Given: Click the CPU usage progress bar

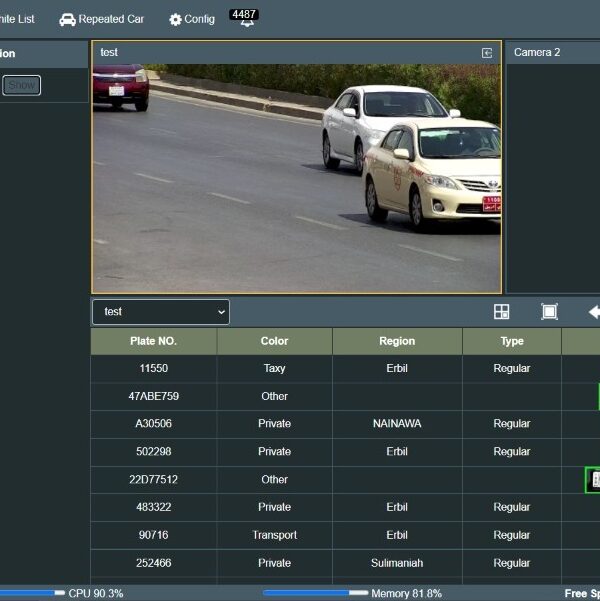Looking at the screenshot, I should click(32, 593).
